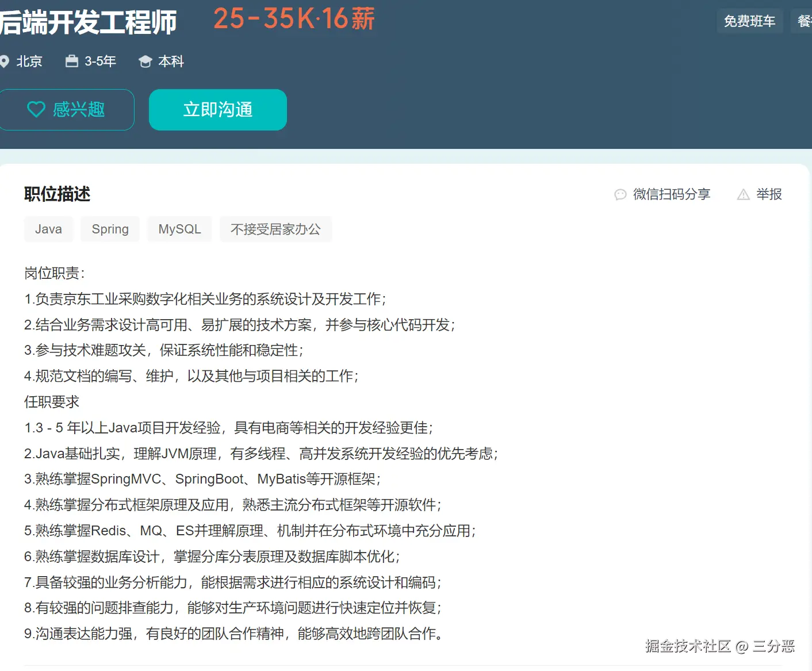The height and width of the screenshot is (671, 812).
Task: Click the heart icon on 感兴趣 button
Action: (36, 109)
